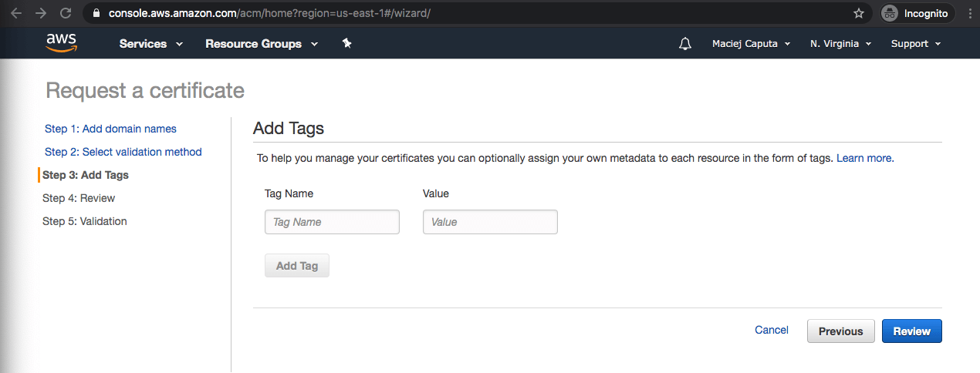The height and width of the screenshot is (373, 980).
Task: Reload the page with refresh icon
Action: point(66,13)
